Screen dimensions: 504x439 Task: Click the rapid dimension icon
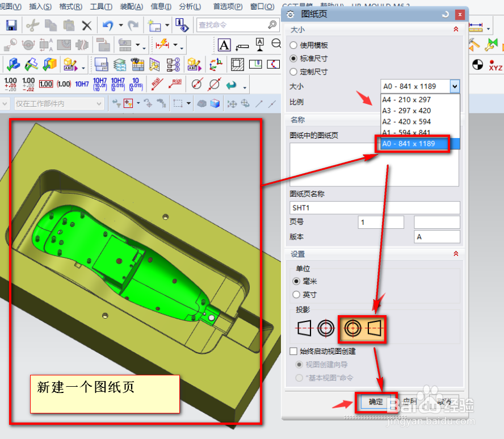tap(162, 44)
